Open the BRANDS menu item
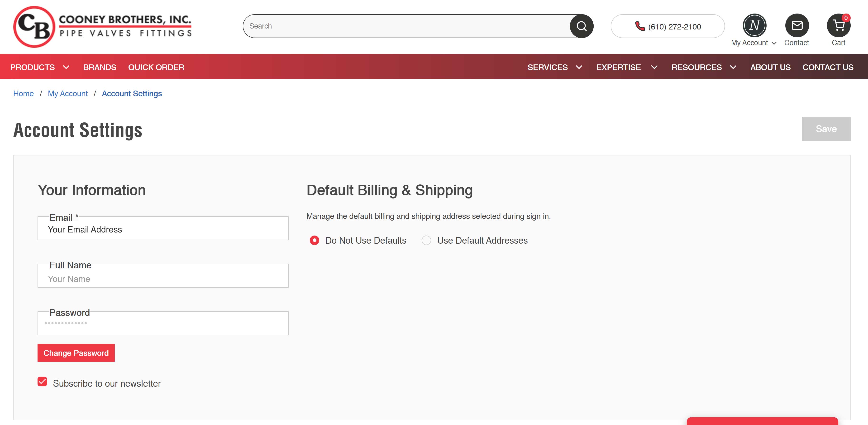Viewport: 868px width, 425px height. click(x=100, y=67)
